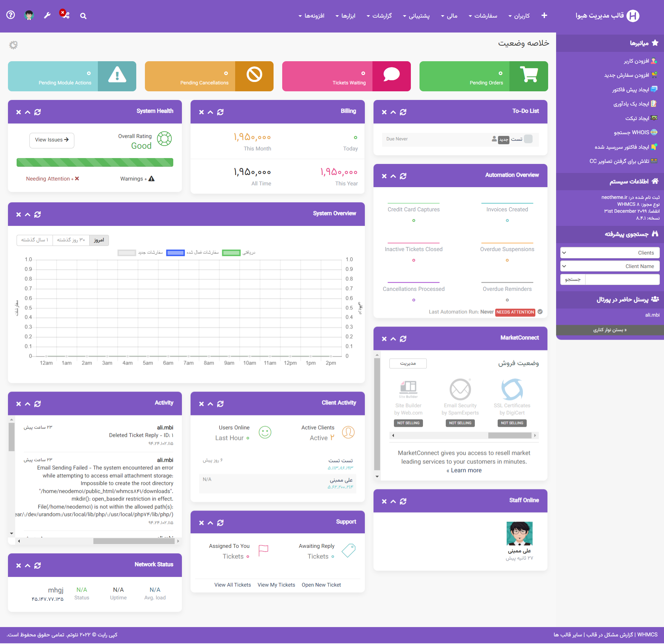Open the Clients search type dropdown
The width and height of the screenshot is (664, 644).
point(610,253)
